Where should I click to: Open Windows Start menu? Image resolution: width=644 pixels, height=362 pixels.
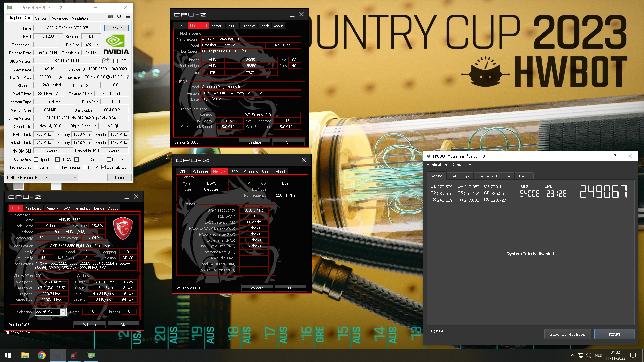[x=8, y=355]
